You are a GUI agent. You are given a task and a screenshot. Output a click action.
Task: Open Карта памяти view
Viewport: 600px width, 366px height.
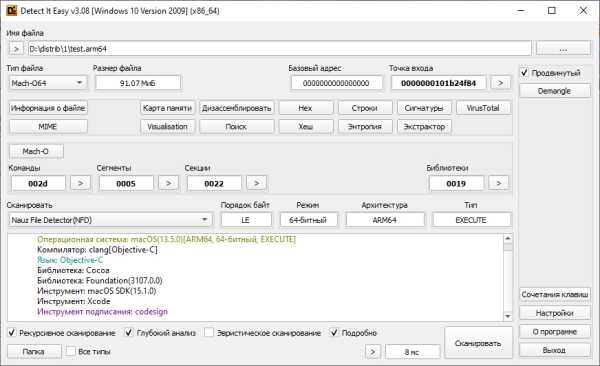coord(167,108)
